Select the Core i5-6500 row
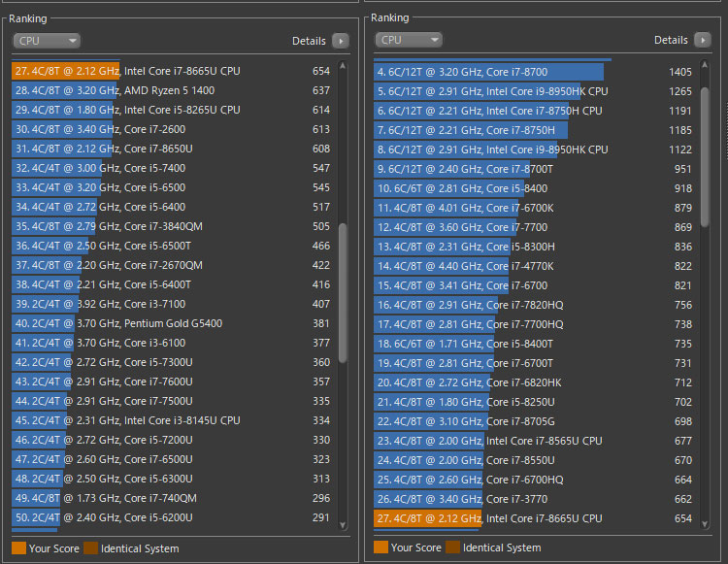The height and width of the screenshot is (564, 728). point(173,187)
